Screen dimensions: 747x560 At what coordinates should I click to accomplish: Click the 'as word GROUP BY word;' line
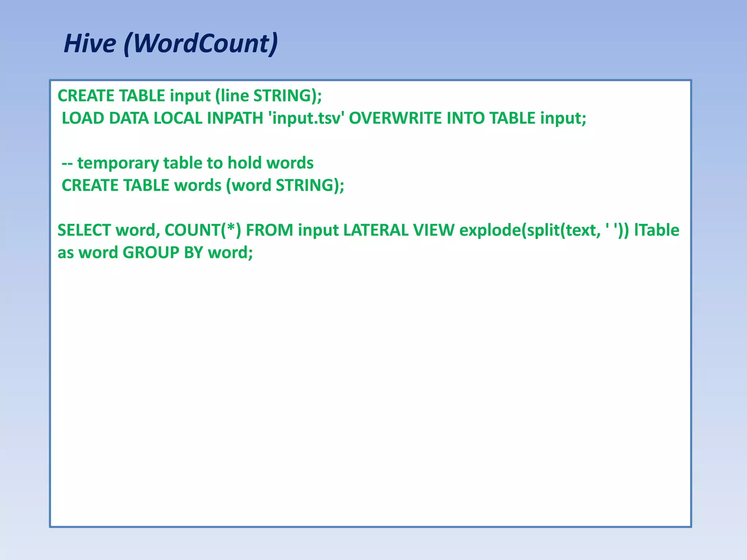click(x=155, y=253)
